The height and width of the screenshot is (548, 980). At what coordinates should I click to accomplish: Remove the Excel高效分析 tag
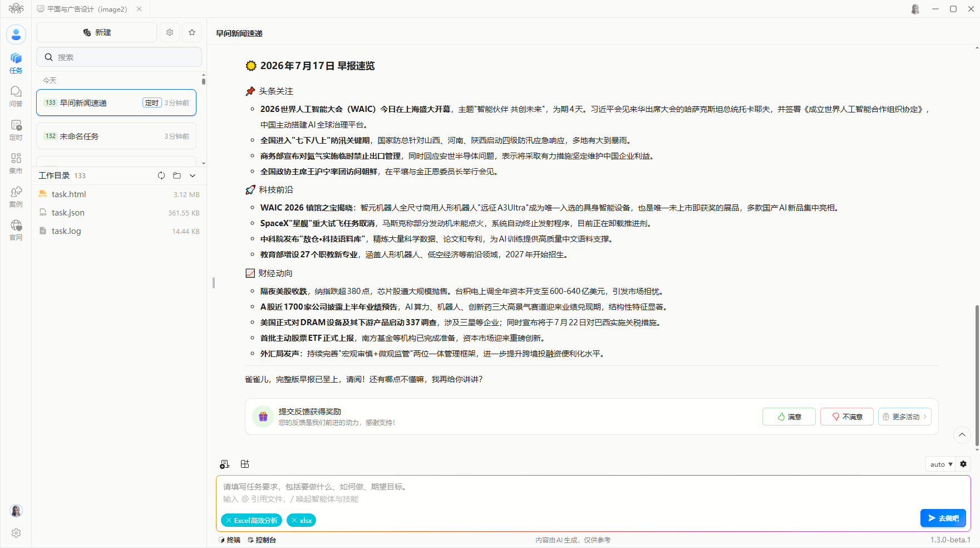[x=228, y=520]
